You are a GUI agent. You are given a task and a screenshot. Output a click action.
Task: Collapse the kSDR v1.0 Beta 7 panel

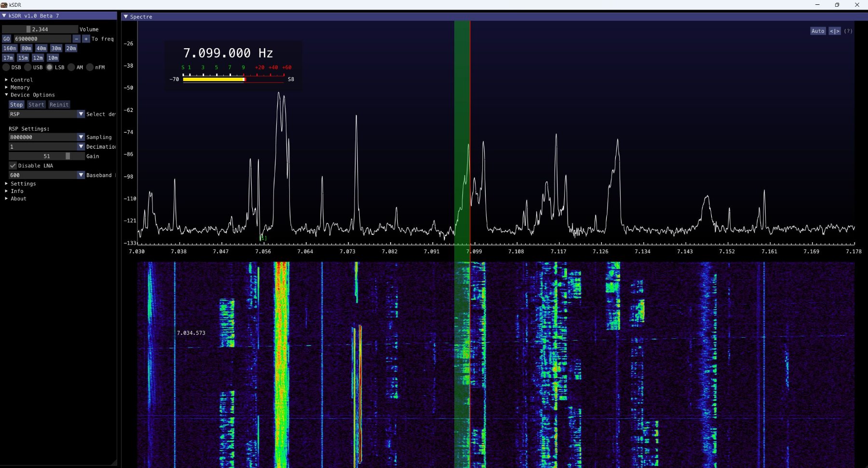tap(4, 16)
